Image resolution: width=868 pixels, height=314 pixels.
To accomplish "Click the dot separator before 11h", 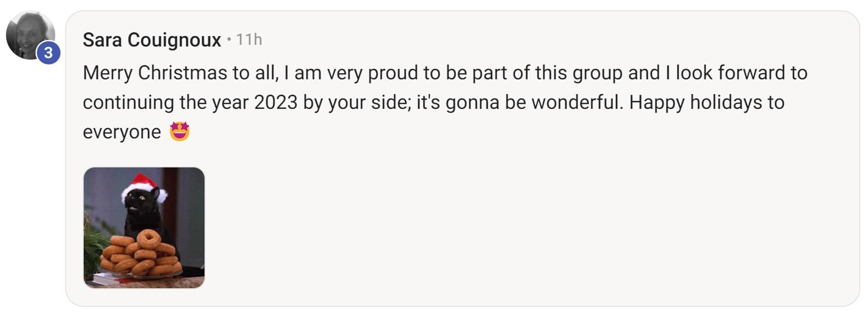I will 229,40.
